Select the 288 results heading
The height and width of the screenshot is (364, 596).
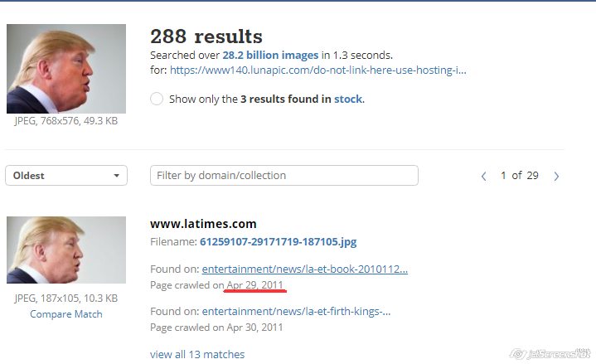tap(206, 36)
